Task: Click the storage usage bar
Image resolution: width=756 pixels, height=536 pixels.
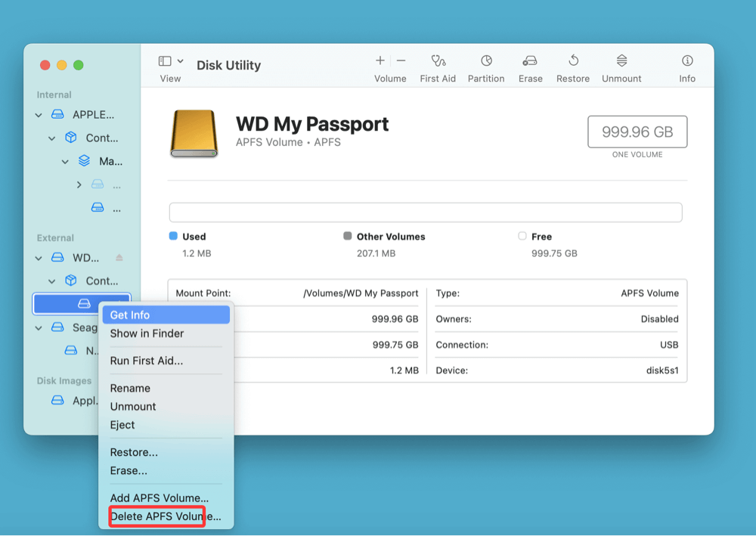Action: (425, 212)
